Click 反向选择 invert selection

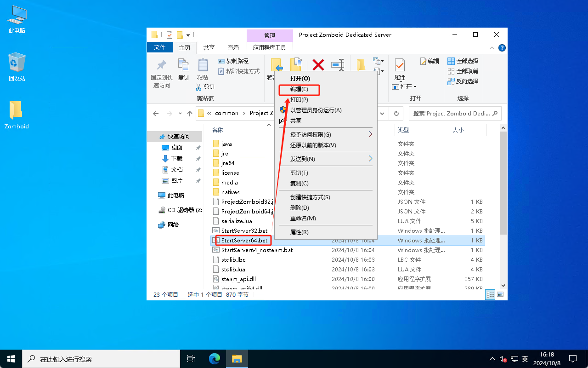click(463, 81)
